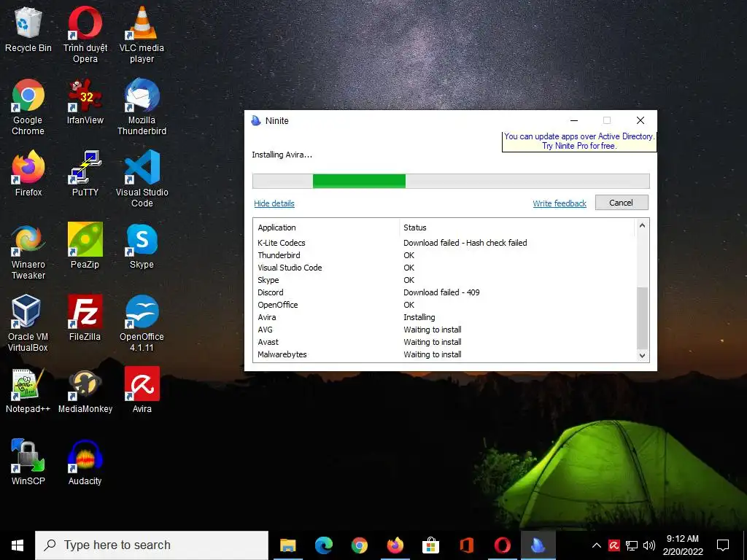This screenshot has height=560, width=747.
Task: Select the Firefox desktop shortcut
Action: 28,174
